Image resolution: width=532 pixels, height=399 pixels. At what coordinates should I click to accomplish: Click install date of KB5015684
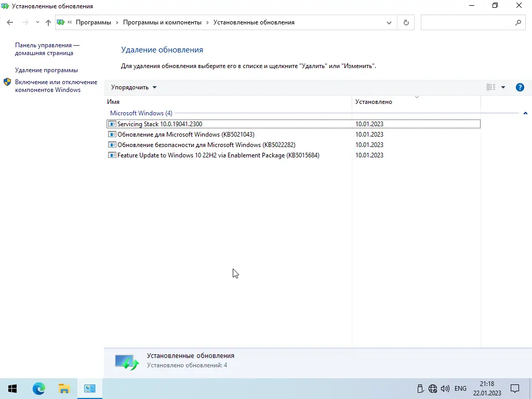(x=369, y=155)
